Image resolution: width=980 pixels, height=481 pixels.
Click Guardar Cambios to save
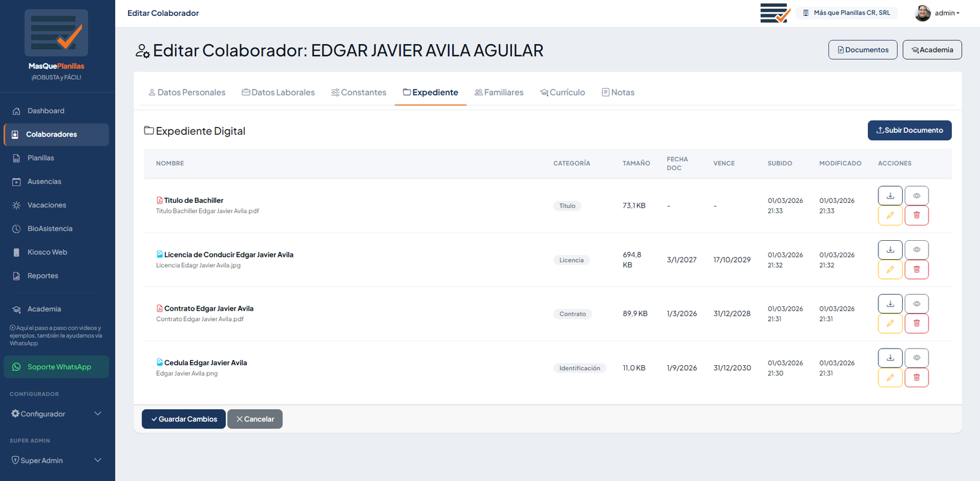[x=184, y=419]
